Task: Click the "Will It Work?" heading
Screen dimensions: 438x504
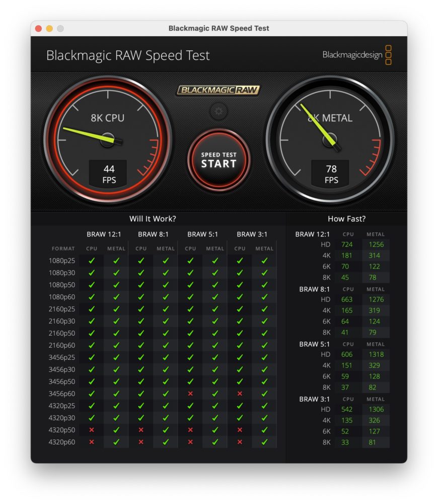Action: pyautogui.click(x=153, y=219)
